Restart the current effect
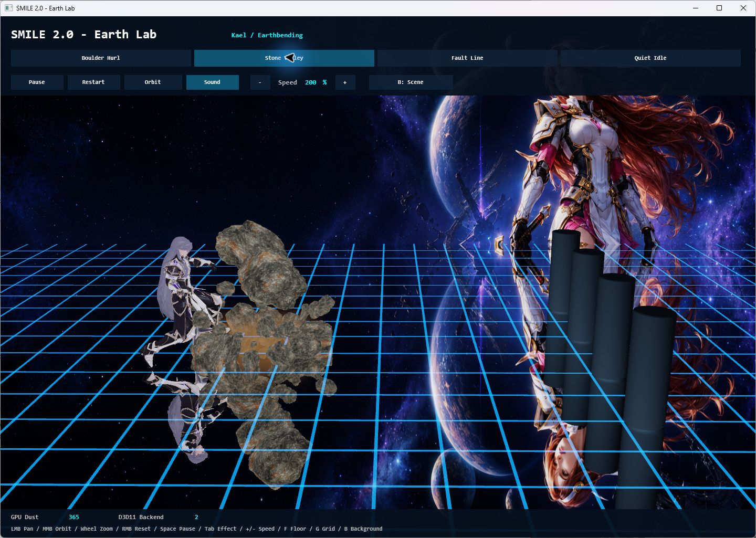Viewport: 756px width, 538px height. coord(93,82)
